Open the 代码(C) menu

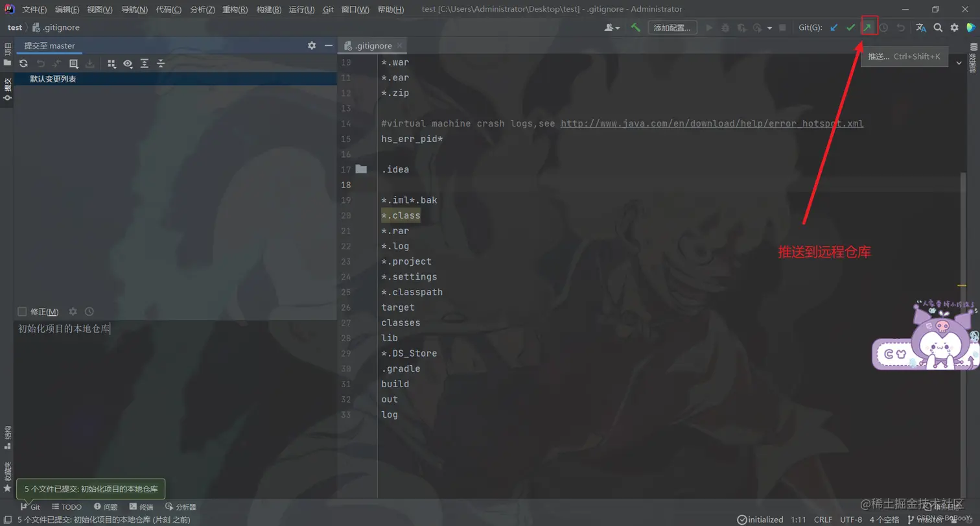click(169, 10)
